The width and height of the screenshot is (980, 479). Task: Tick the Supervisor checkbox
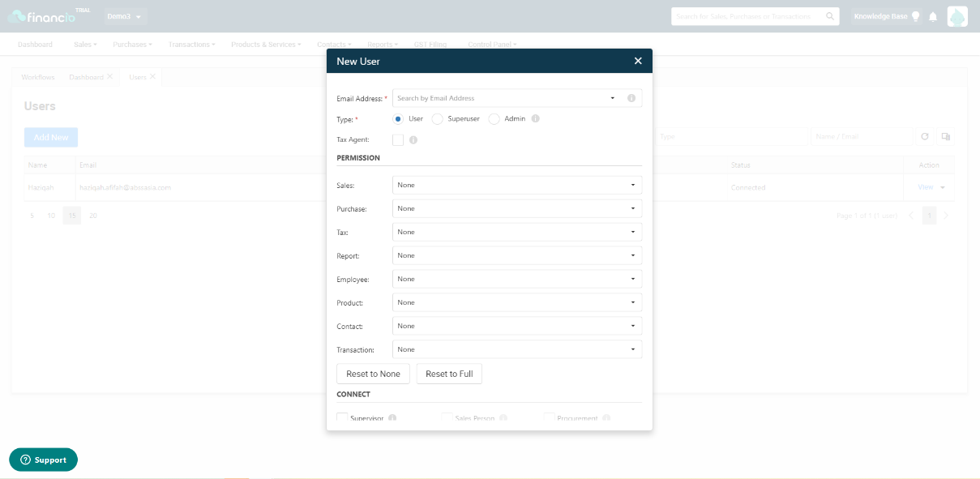pyautogui.click(x=342, y=418)
